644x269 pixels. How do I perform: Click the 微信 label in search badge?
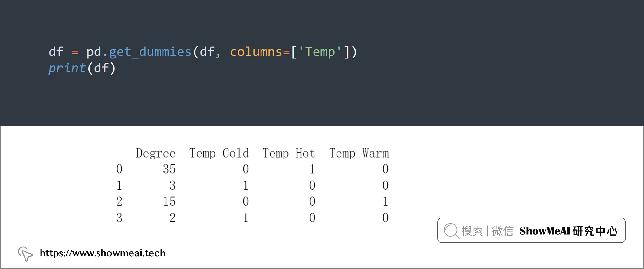pos(503,231)
